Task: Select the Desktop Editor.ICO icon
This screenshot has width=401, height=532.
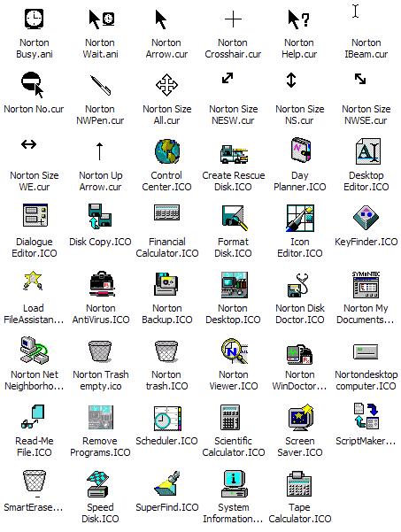Action: (367, 151)
